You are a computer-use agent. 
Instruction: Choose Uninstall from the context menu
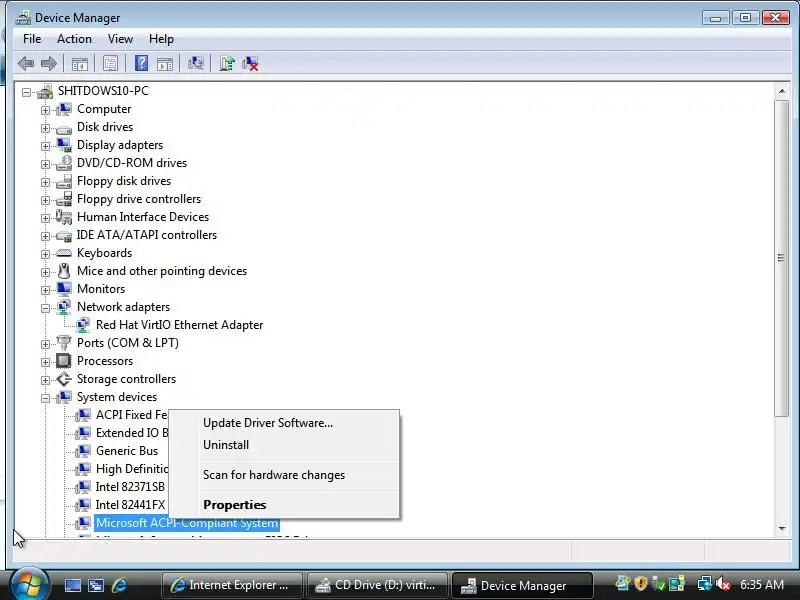coord(284,445)
